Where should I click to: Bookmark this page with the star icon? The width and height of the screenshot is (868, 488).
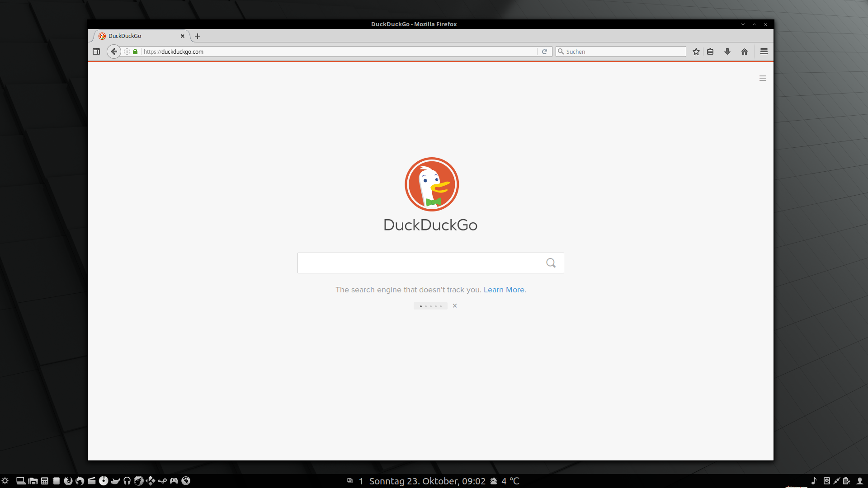pos(696,52)
